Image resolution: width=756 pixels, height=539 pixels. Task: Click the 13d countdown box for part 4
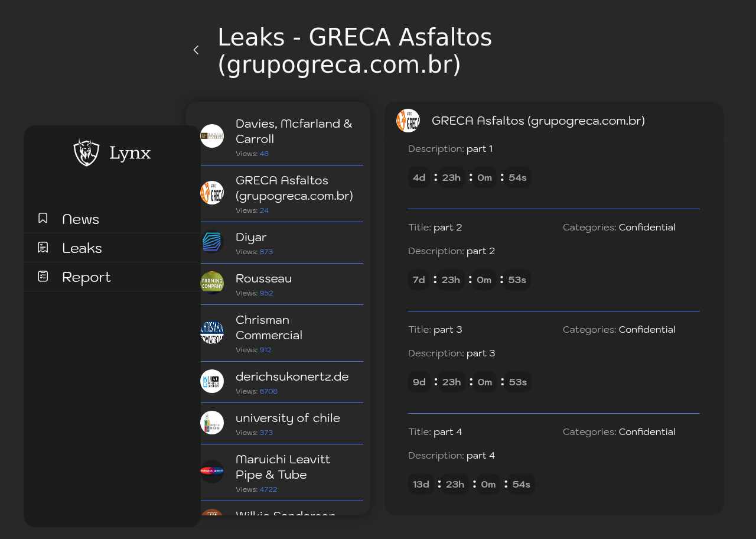(421, 484)
